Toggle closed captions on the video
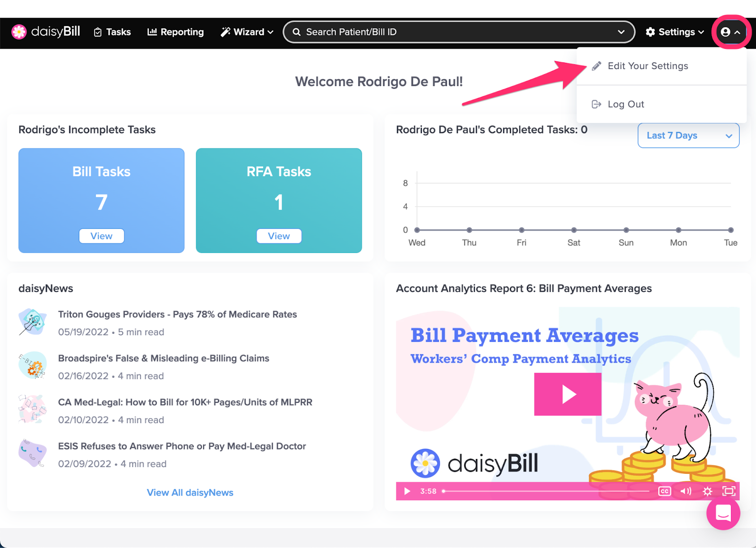 [664, 491]
